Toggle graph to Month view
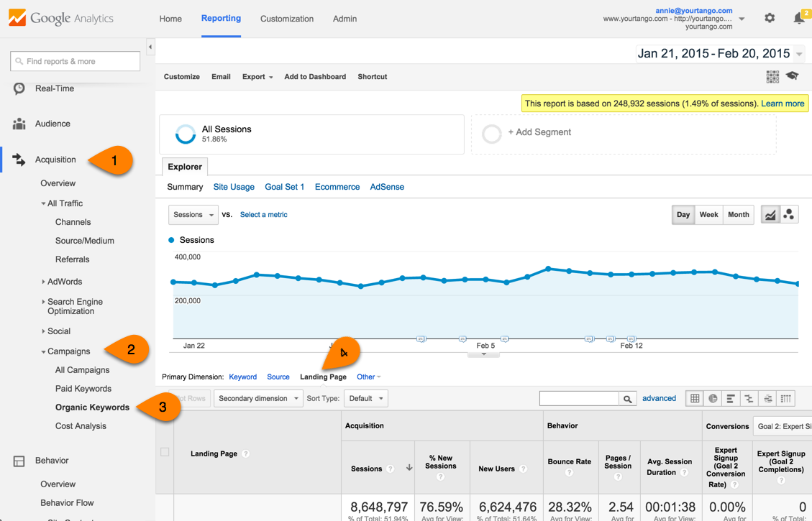The image size is (812, 521). coord(738,215)
